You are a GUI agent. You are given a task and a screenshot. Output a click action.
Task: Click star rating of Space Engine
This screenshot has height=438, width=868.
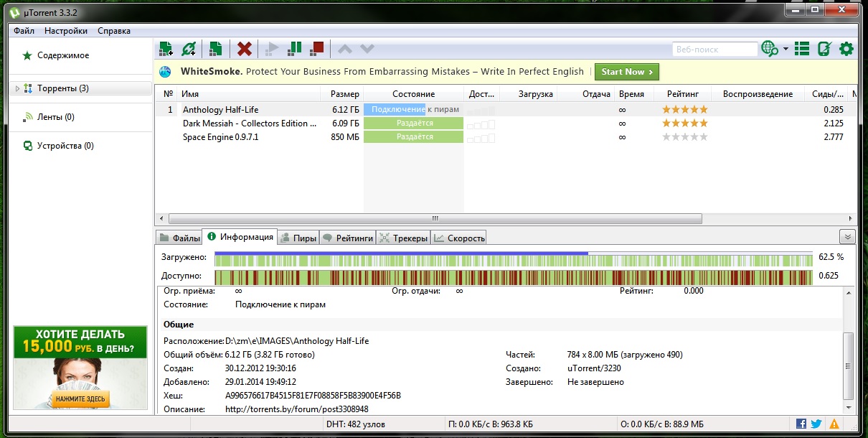684,137
